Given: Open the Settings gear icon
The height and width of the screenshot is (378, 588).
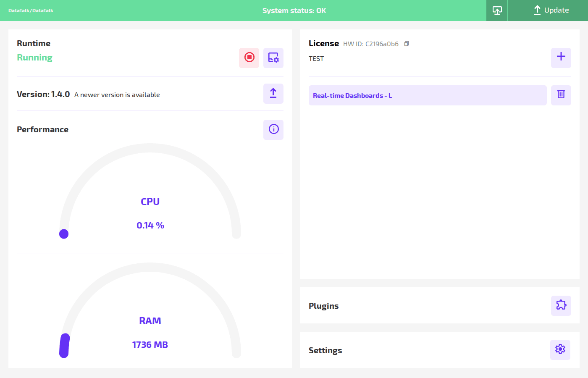Looking at the screenshot, I should point(560,349).
